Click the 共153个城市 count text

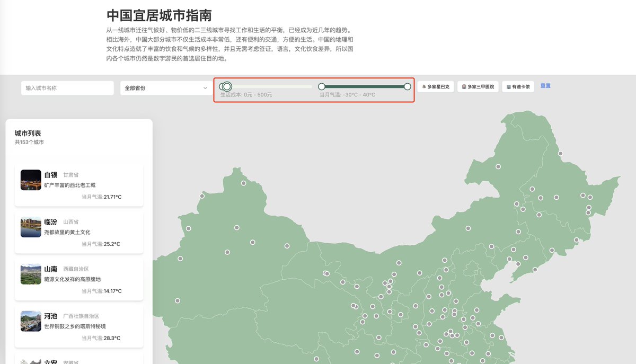click(29, 143)
